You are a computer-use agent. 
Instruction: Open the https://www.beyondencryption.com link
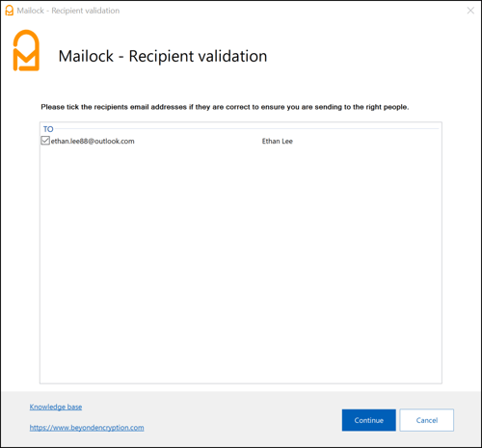87,428
